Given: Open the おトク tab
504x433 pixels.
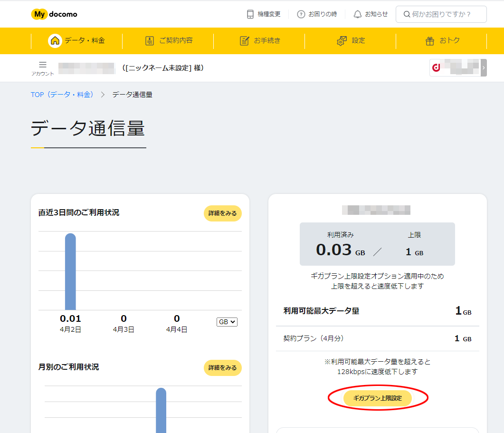Looking at the screenshot, I should pyautogui.click(x=442, y=40).
